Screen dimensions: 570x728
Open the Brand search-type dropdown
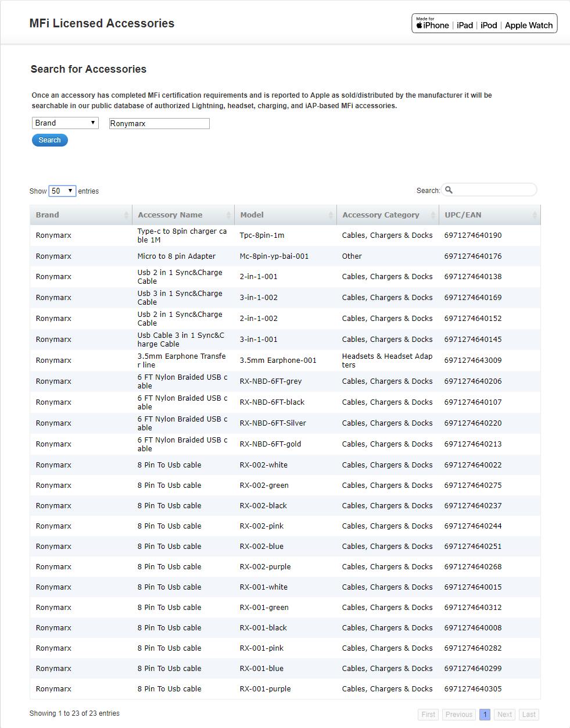pos(65,123)
